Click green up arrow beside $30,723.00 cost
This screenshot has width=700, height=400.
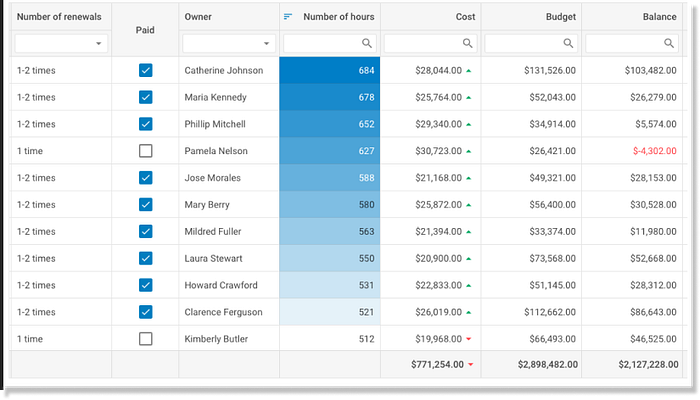click(469, 151)
